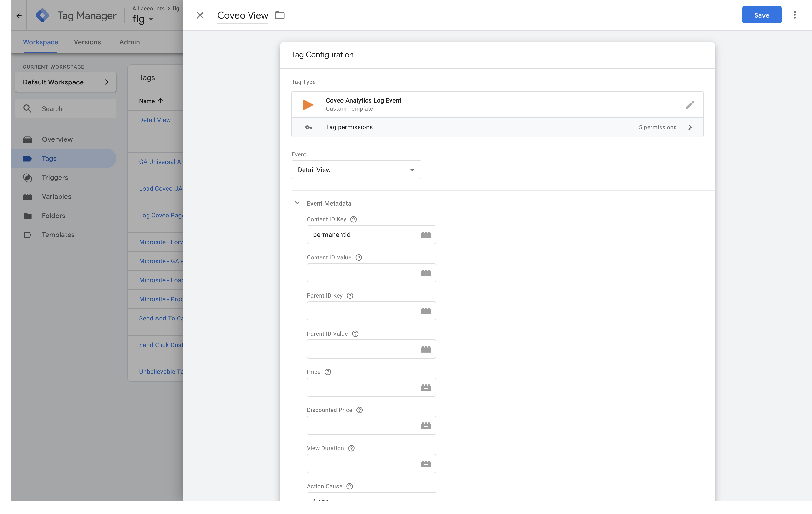Edit the Coveo View tag name
This screenshot has width=812, height=514.
point(243,15)
